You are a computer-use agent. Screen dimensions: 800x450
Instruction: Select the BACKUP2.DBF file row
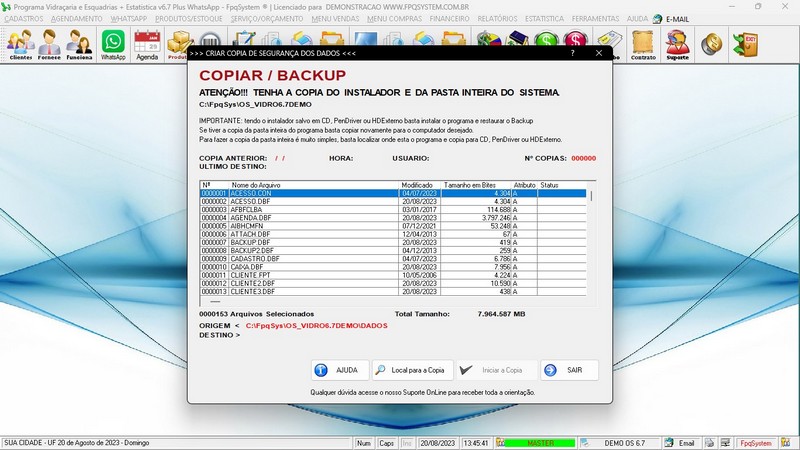tap(393, 251)
